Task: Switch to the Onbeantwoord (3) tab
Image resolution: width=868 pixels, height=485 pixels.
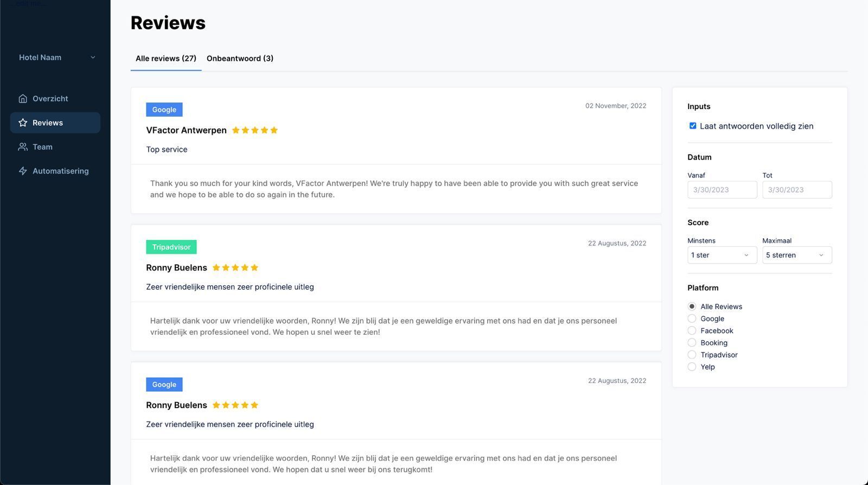Action: tap(240, 59)
